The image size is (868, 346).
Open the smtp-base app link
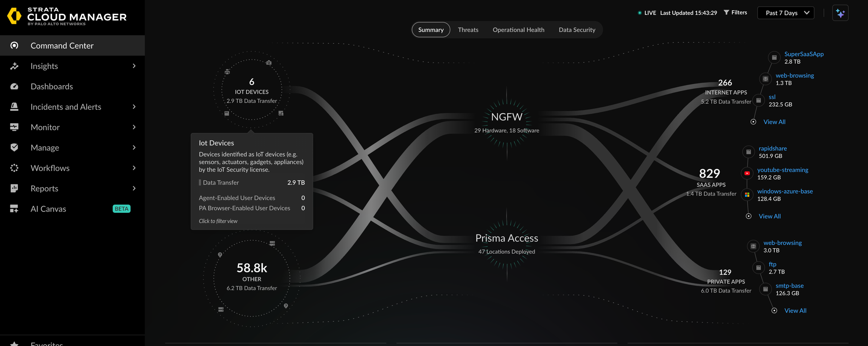pos(789,286)
